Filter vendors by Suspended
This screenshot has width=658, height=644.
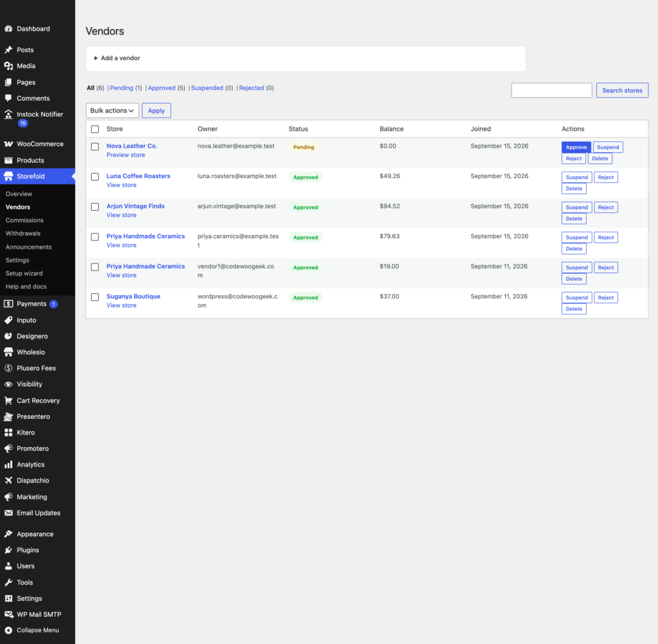point(207,88)
